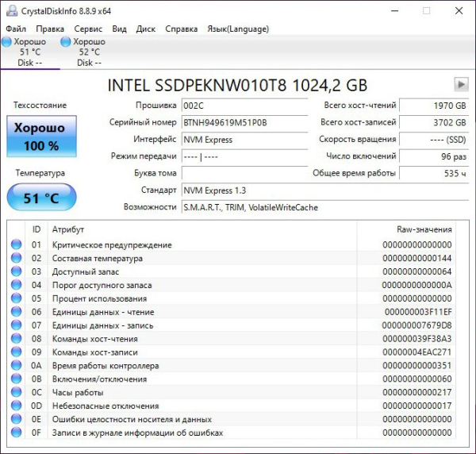The image size is (476, 454).
Task: Click the empty Буква тома field
Action: 244,173
